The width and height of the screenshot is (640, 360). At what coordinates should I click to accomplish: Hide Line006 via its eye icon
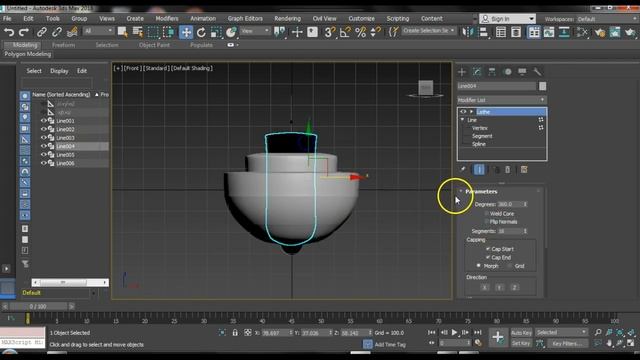pyautogui.click(x=43, y=163)
